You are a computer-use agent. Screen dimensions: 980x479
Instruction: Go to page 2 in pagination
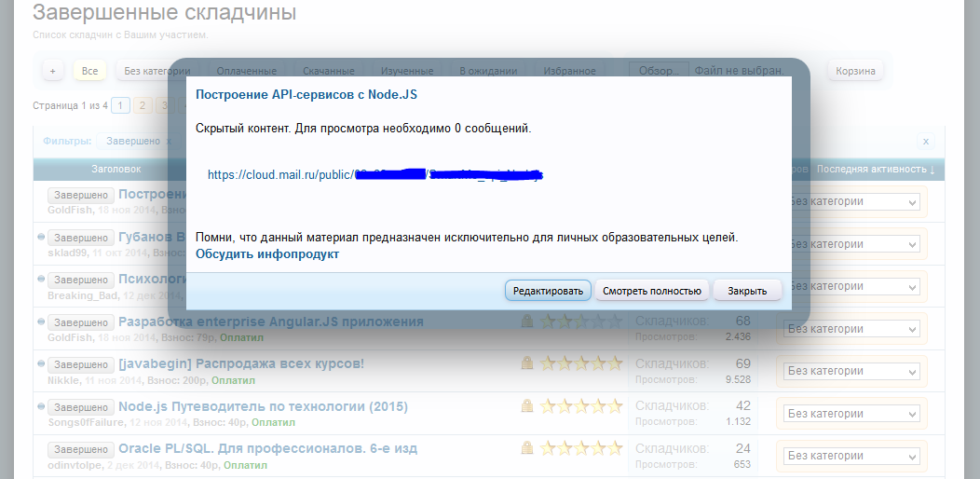pos(142,105)
